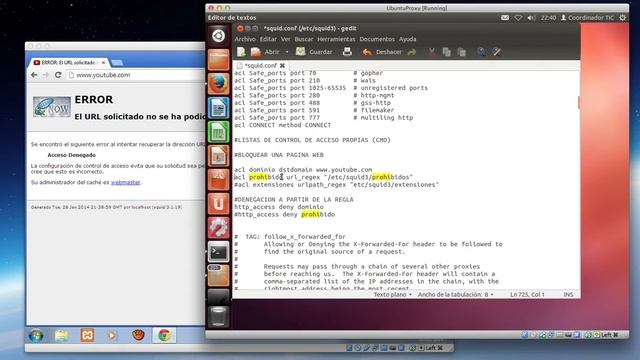Viewport: 640px width, 360px height.
Task: Click 'acl CONNECT method CONNECT' line
Action: point(282,125)
